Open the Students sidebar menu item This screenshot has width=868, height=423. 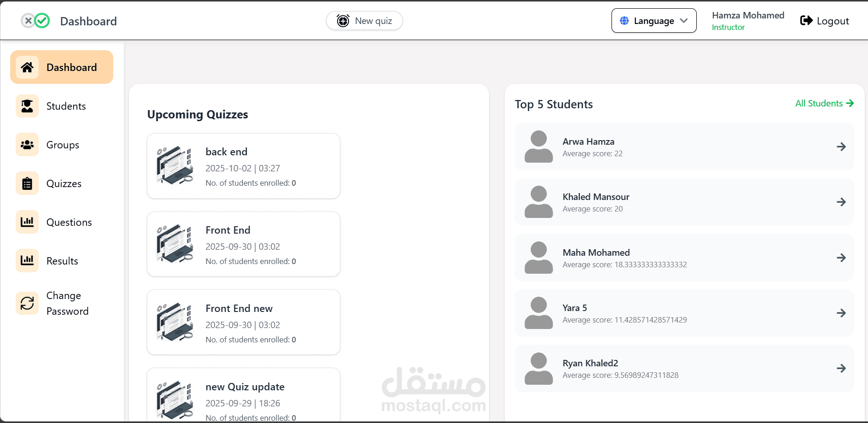point(62,106)
